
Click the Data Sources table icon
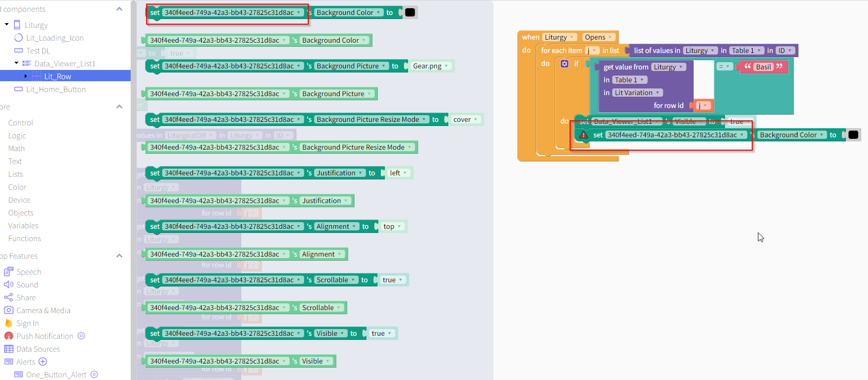click(x=8, y=349)
